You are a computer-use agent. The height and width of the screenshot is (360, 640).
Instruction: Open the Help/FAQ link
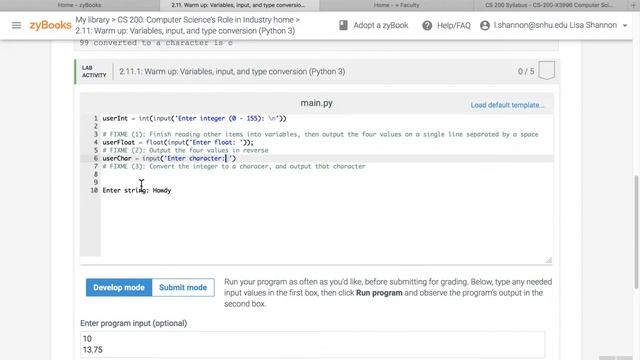(x=453, y=25)
